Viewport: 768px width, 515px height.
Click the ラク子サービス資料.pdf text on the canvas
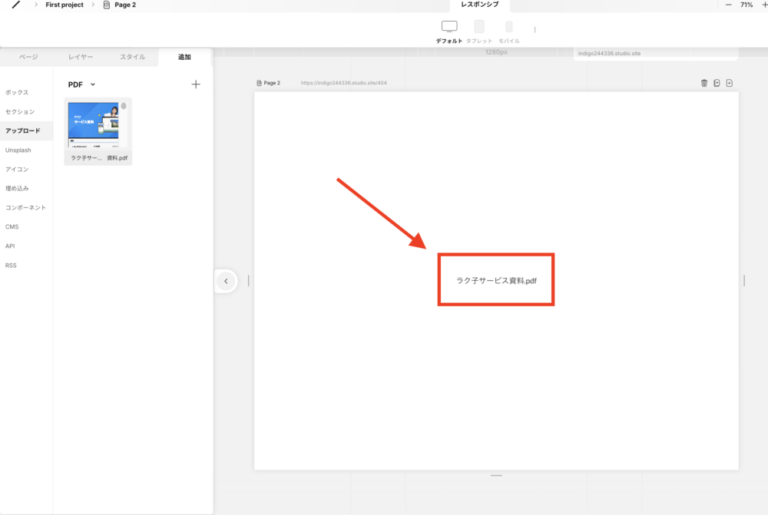[497, 281]
